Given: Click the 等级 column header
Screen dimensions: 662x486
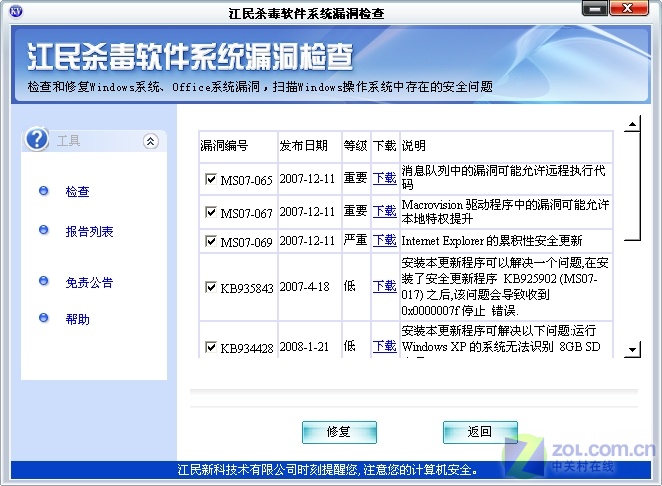Looking at the screenshot, I should (356, 146).
